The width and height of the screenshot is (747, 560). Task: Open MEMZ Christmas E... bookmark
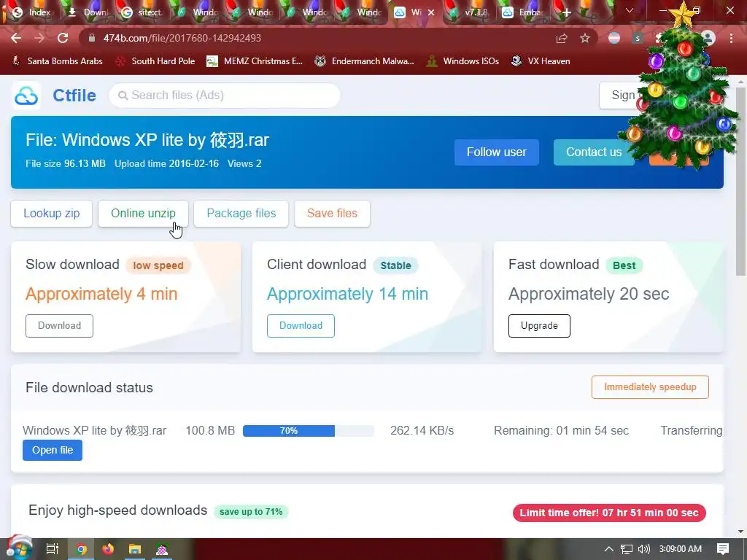point(255,61)
